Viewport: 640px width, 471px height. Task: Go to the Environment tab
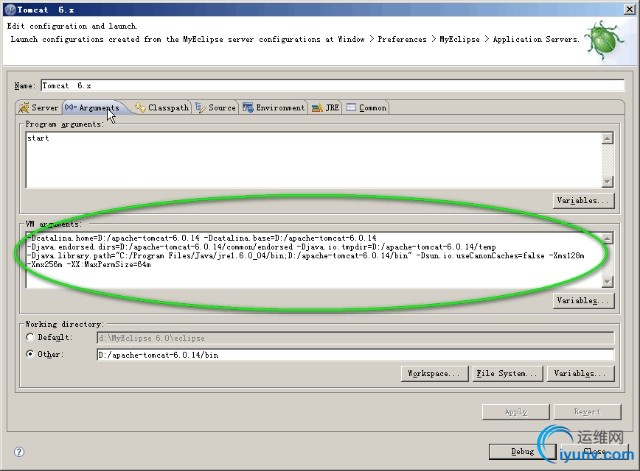[x=273, y=108]
